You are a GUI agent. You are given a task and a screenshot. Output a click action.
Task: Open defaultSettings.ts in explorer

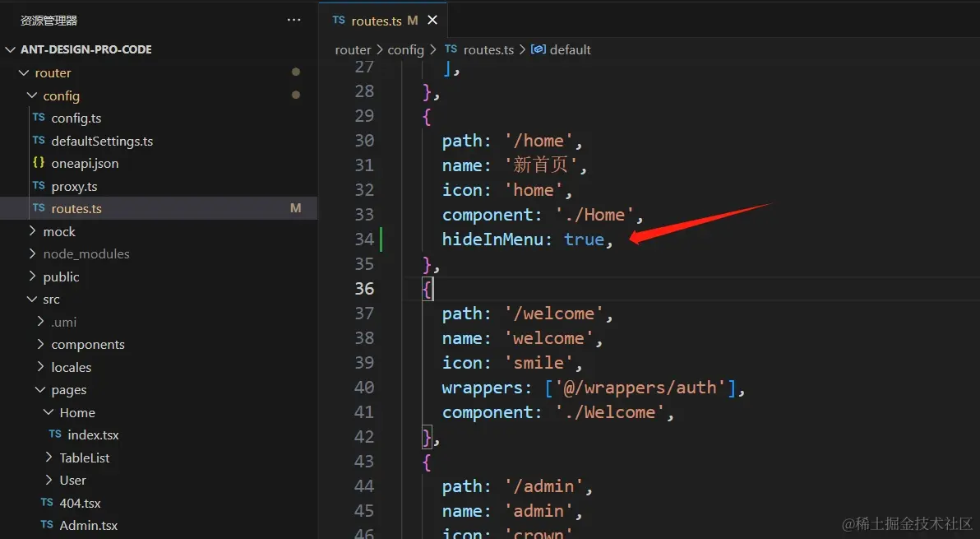102,142
